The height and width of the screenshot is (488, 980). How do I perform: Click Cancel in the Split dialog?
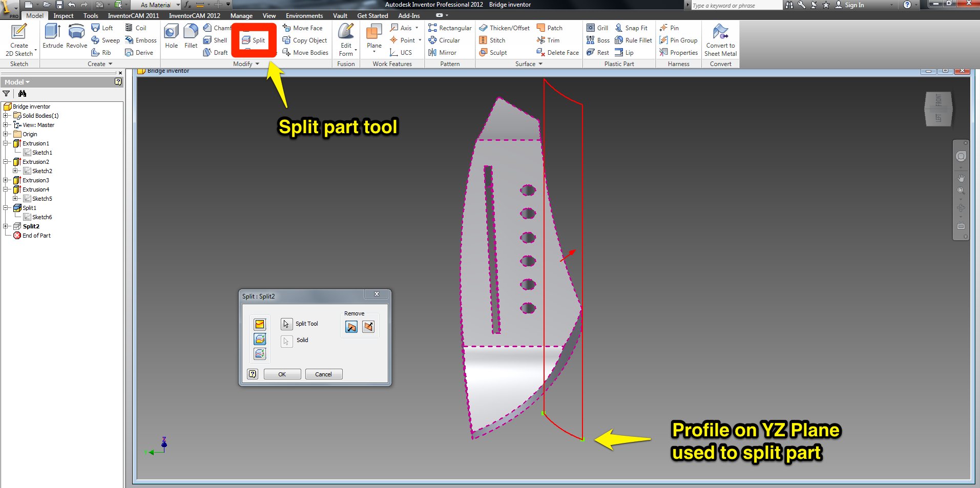324,374
